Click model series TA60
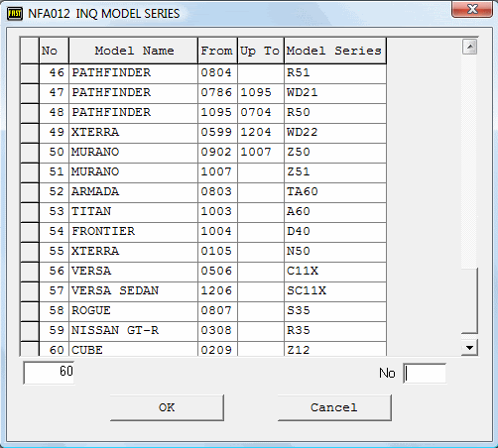This screenshot has height=448, width=498. pyautogui.click(x=303, y=191)
